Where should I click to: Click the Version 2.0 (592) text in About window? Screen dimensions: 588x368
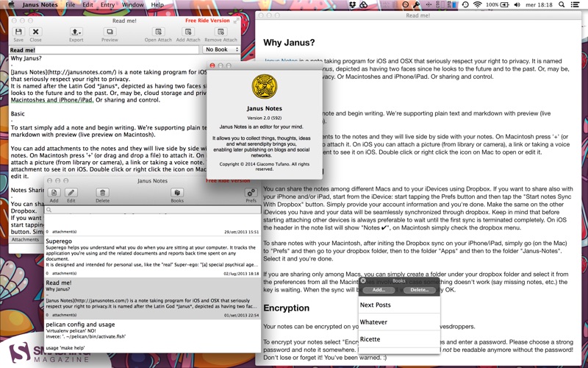pos(265,118)
